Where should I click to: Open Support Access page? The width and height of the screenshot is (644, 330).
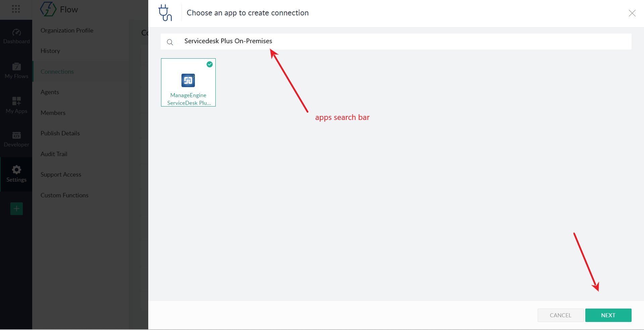pyautogui.click(x=61, y=175)
